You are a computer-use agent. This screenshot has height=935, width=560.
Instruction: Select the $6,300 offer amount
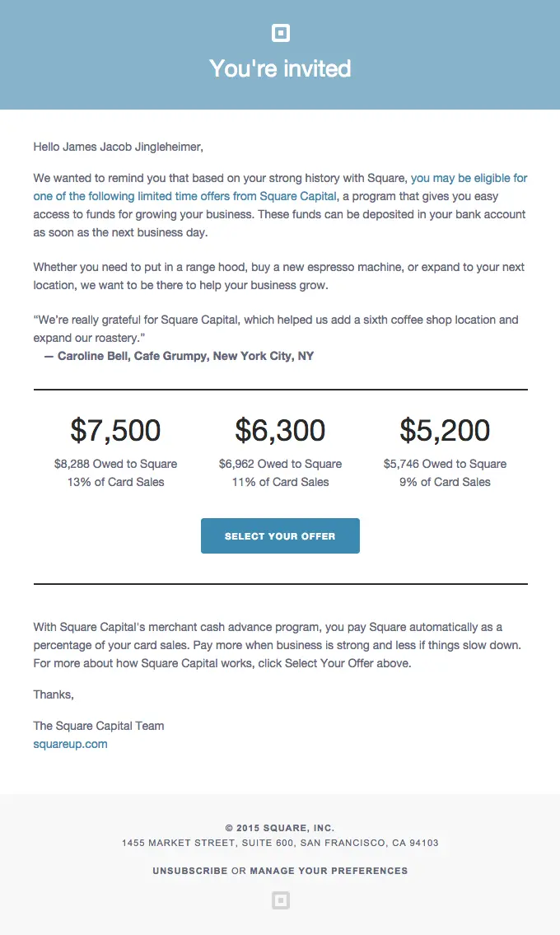(x=280, y=429)
